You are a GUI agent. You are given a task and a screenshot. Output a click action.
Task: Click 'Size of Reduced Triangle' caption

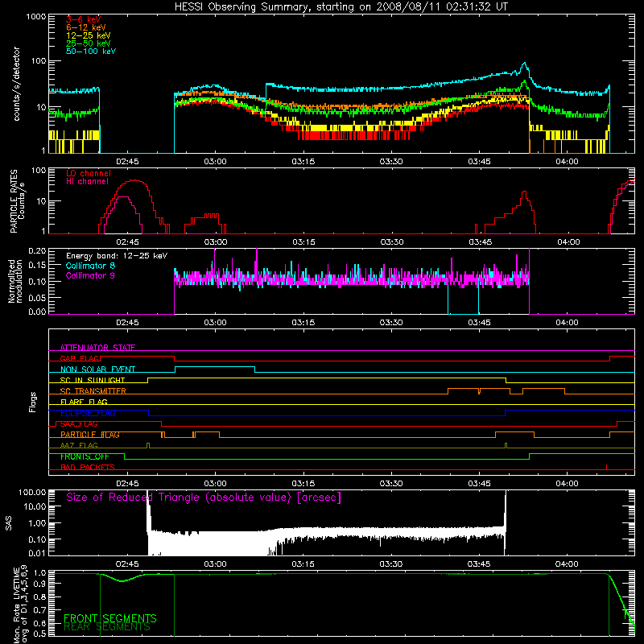[204, 497]
